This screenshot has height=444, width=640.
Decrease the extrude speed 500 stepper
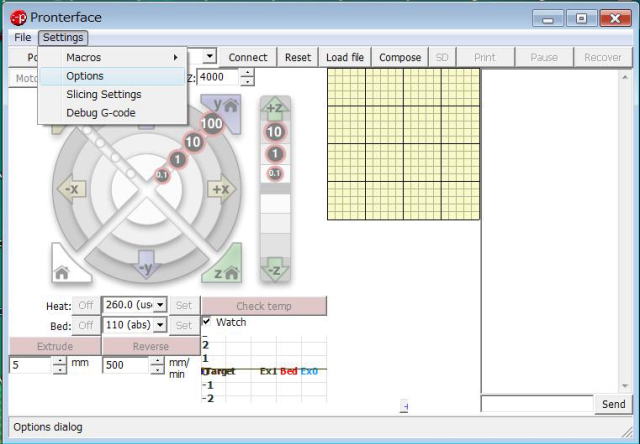click(x=157, y=369)
